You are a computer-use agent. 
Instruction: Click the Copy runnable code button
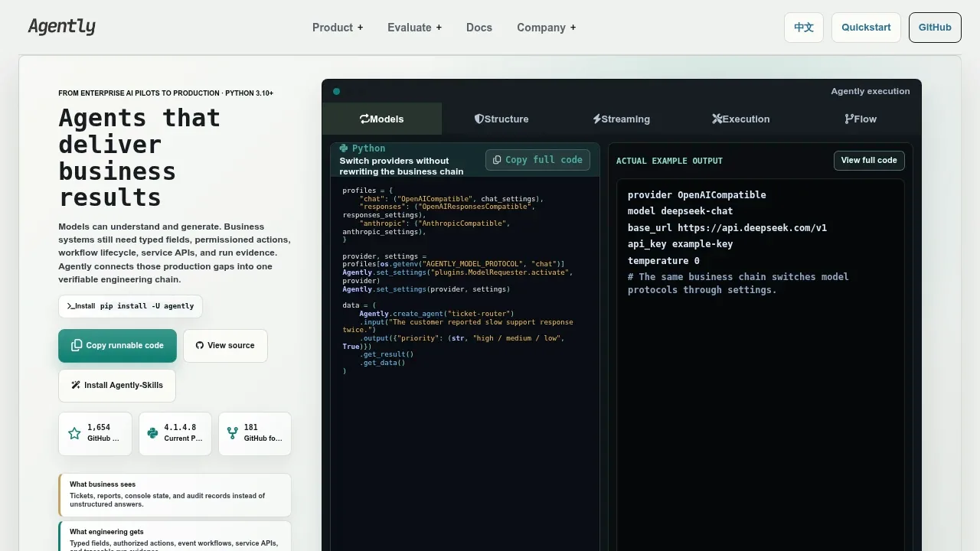tap(117, 346)
